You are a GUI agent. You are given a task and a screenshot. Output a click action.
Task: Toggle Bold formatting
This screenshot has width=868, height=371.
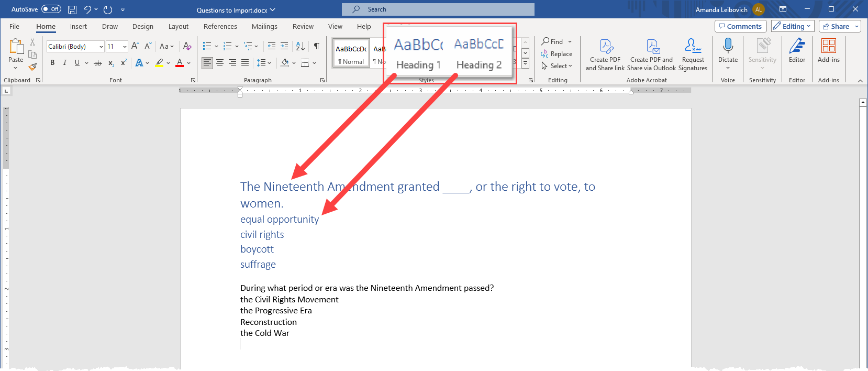coord(52,63)
